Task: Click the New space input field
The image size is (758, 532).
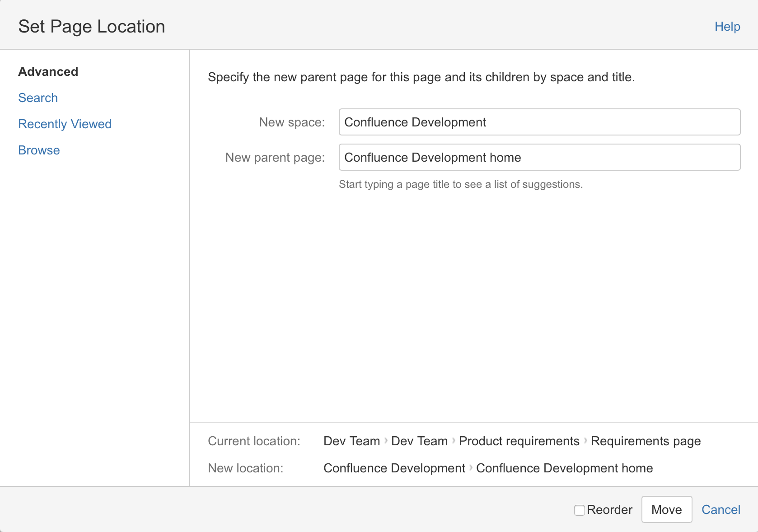Action: pyautogui.click(x=539, y=122)
